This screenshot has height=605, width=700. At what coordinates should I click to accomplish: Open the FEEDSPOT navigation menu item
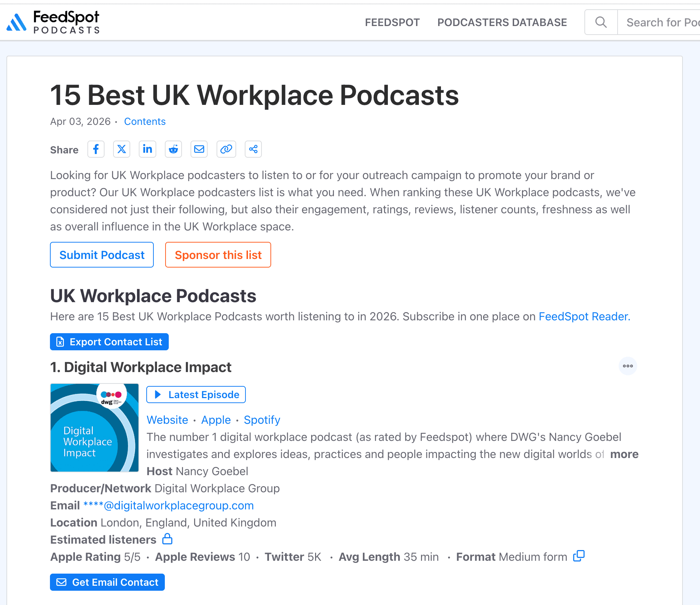pyautogui.click(x=392, y=22)
